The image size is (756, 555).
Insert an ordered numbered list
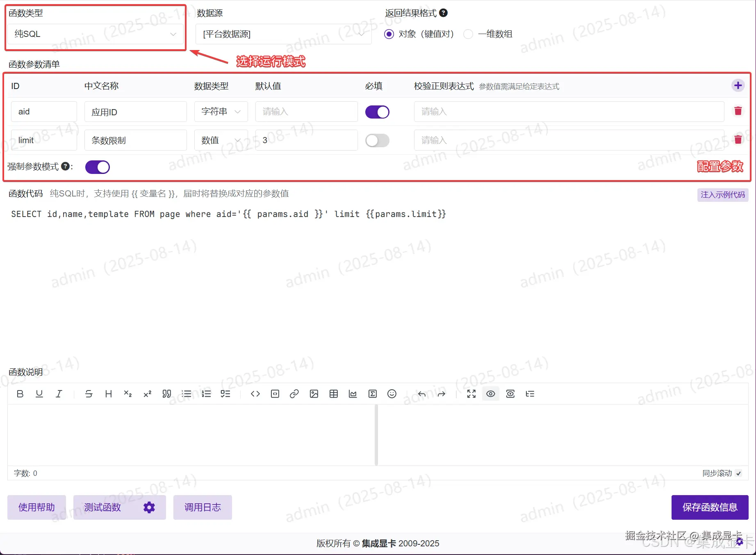[x=206, y=394]
